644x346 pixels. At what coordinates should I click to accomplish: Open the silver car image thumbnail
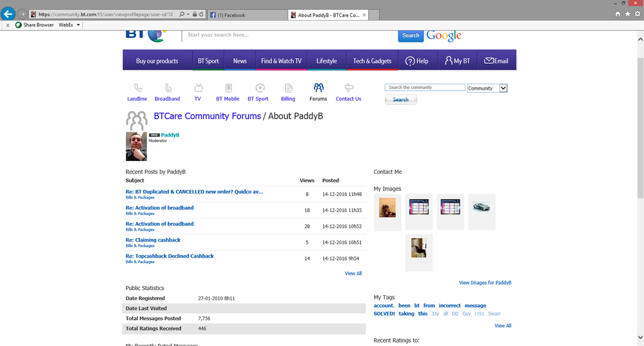coord(482,207)
